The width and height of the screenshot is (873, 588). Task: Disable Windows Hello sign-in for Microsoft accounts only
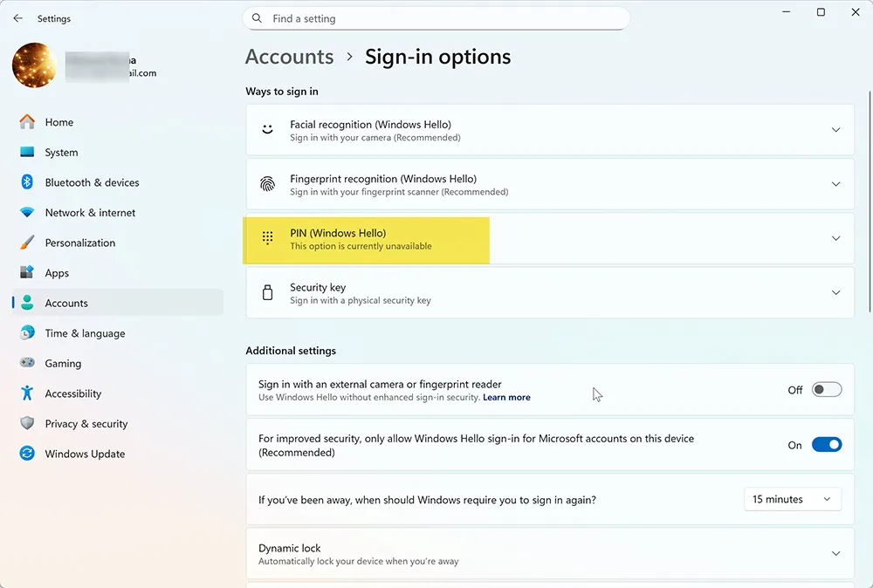pyautogui.click(x=826, y=444)
